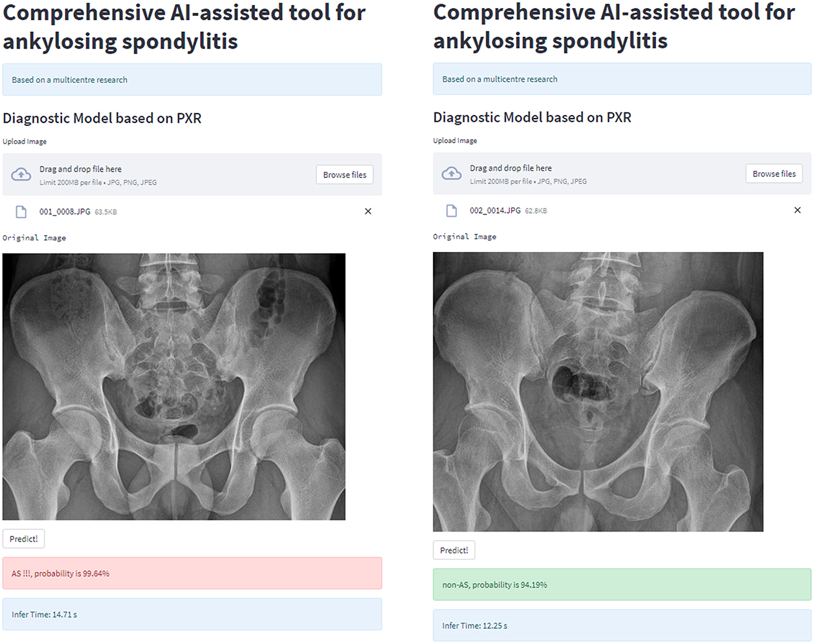Remove uploaded file 002_0014.JPG
814x644 pixels.
(797, 210)
